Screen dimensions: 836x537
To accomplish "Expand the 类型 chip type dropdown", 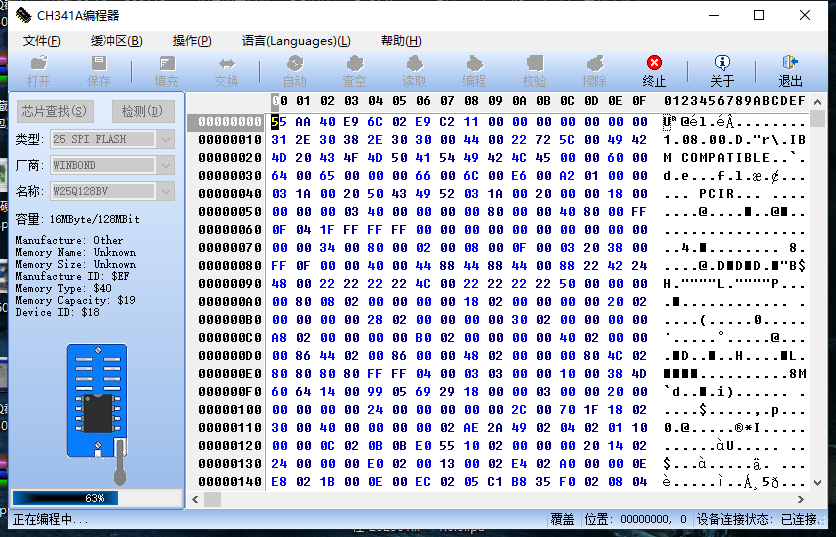I will click(166, 139).
